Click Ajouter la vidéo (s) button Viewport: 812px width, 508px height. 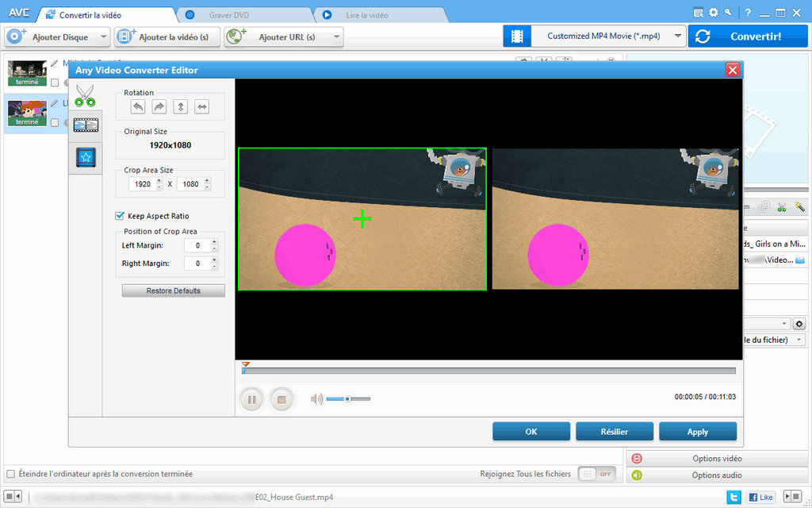tap(167, 37)
